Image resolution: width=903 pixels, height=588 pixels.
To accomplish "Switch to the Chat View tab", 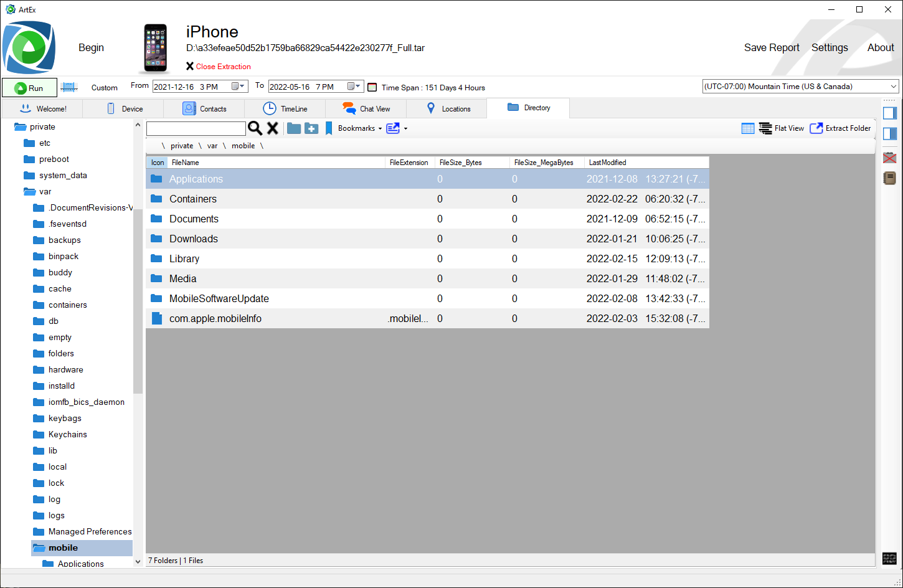I will 366,108.
